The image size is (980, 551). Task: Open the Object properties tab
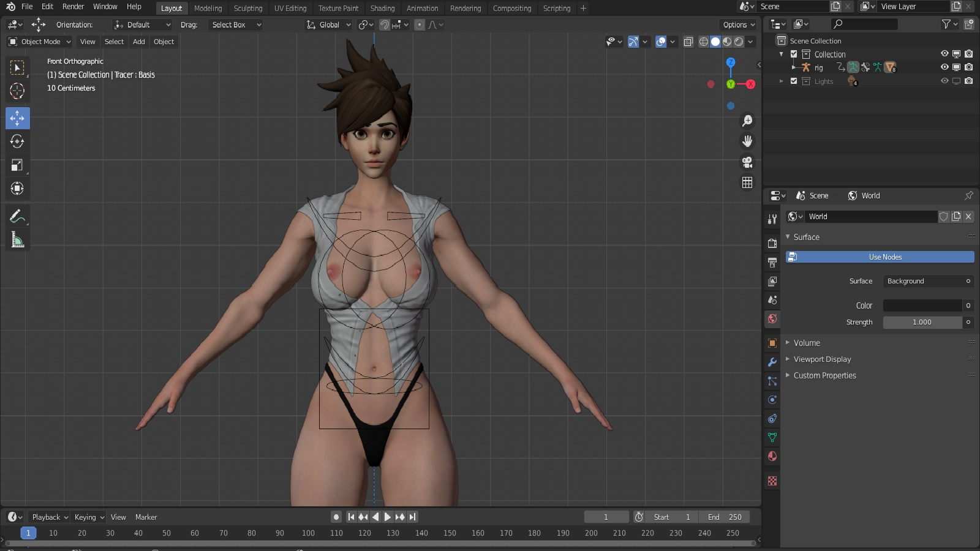pos(772,343)
